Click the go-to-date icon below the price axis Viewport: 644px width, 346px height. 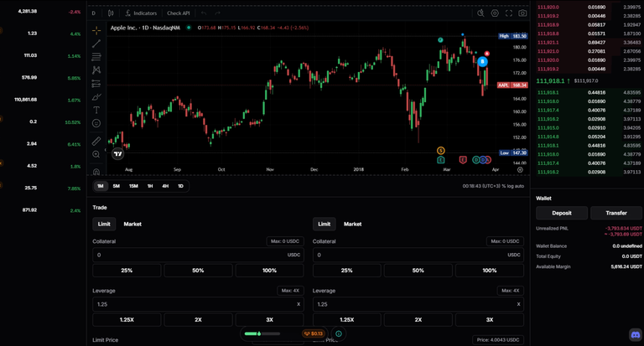(520, 169)
